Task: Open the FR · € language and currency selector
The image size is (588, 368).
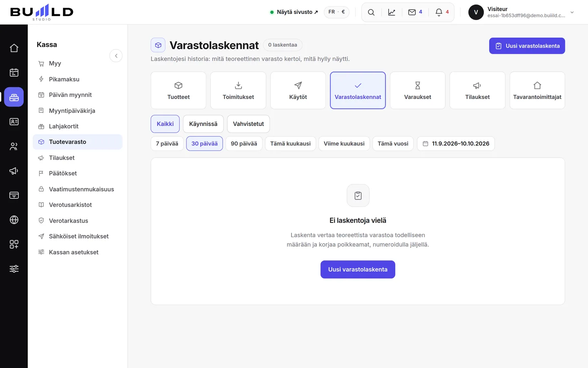Action: click(x=336, y=12)
